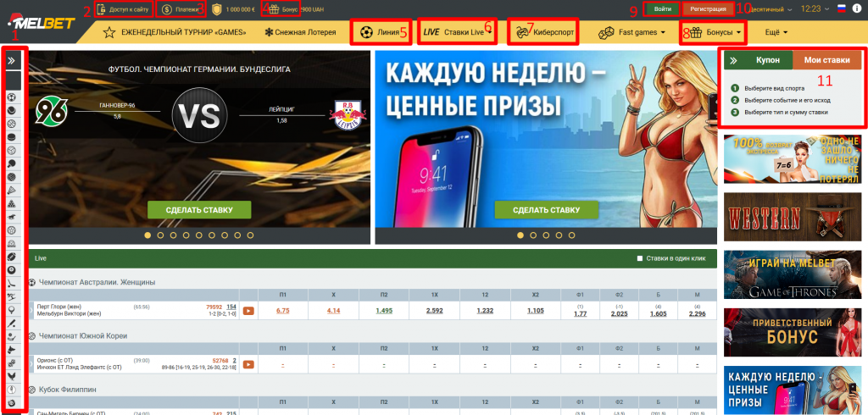Select the tennis ball icon in the sidebar

coord(11,110)
